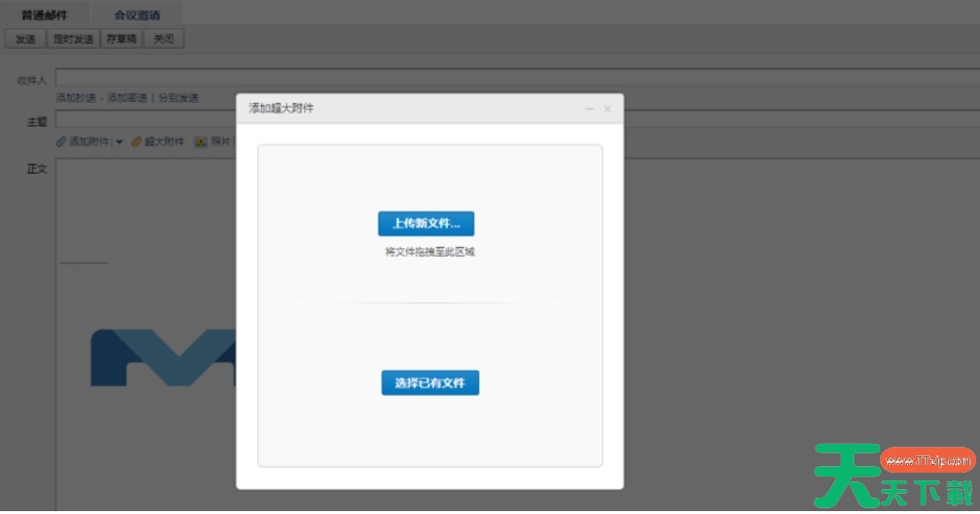Save the mail with 存草稿
The height and width of the screenshot is (514, 980).
(x=121, y=38)
